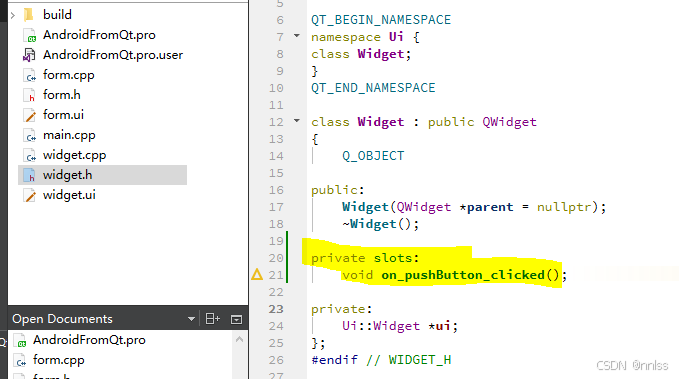
Task: Click the ~Widget destructor declaration
Action: tap(381, 224)
